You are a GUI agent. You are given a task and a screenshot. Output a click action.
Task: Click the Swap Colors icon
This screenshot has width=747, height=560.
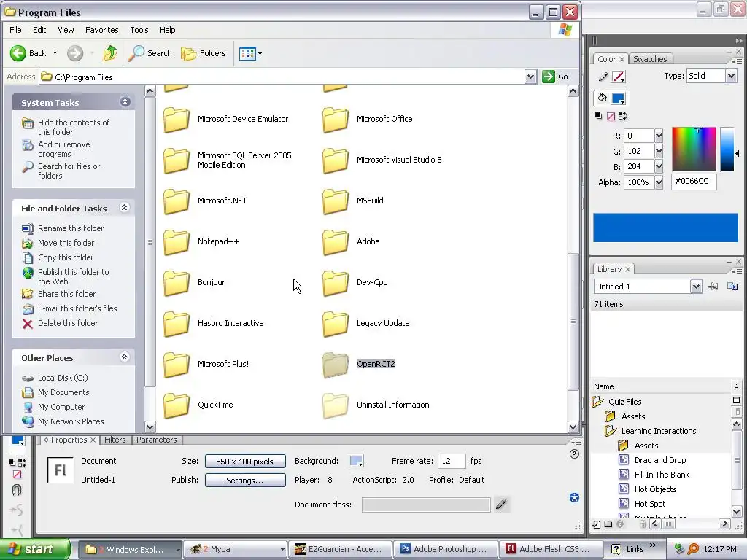623,116
